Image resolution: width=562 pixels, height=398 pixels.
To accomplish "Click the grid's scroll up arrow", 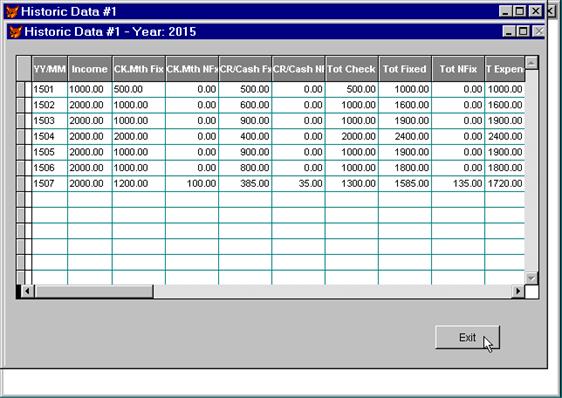I will point(531,63).
